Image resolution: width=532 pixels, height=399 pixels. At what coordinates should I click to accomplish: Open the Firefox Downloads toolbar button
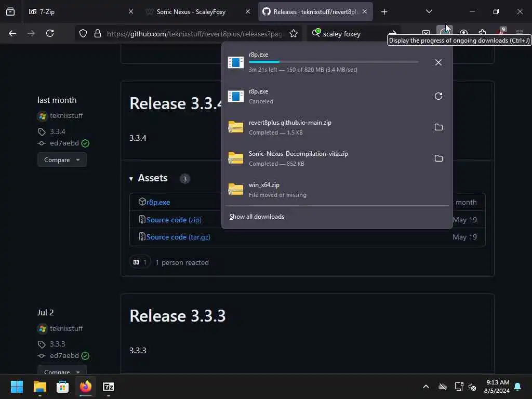tap(444, 33)
